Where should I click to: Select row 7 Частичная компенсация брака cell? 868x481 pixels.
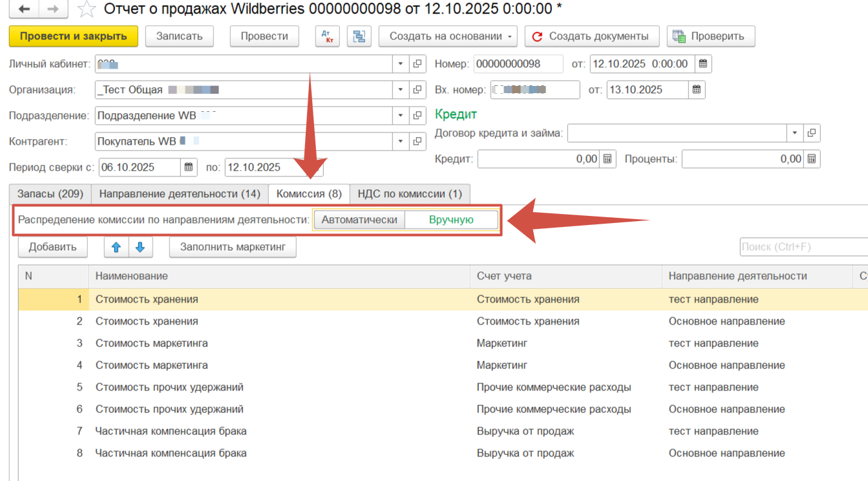pyautogui.click(x=279, y=431)
